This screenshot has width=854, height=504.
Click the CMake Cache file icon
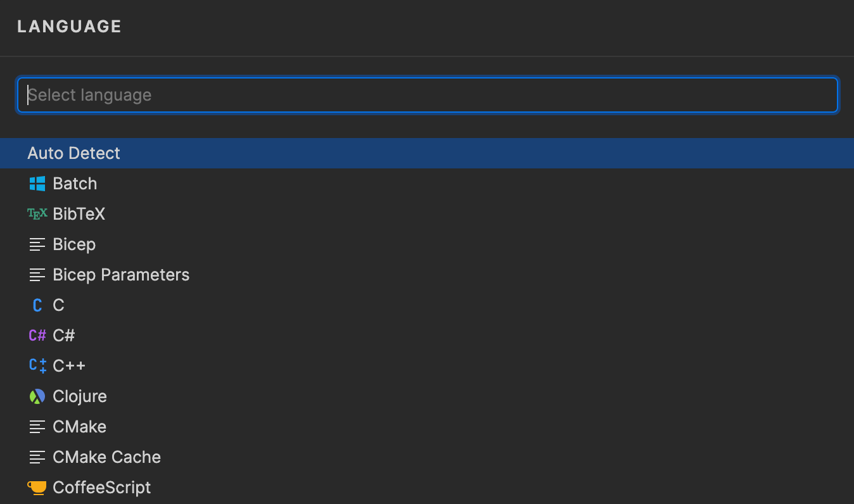coord(37,457)
